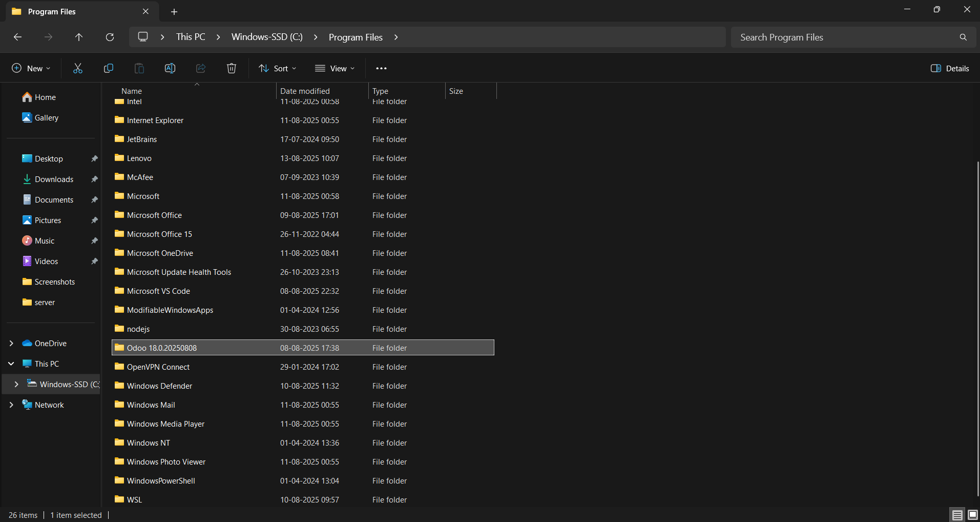This screenshot has width=980, height=522.
Task: Go back with the left arrow
Action: (x=17, y=37)
